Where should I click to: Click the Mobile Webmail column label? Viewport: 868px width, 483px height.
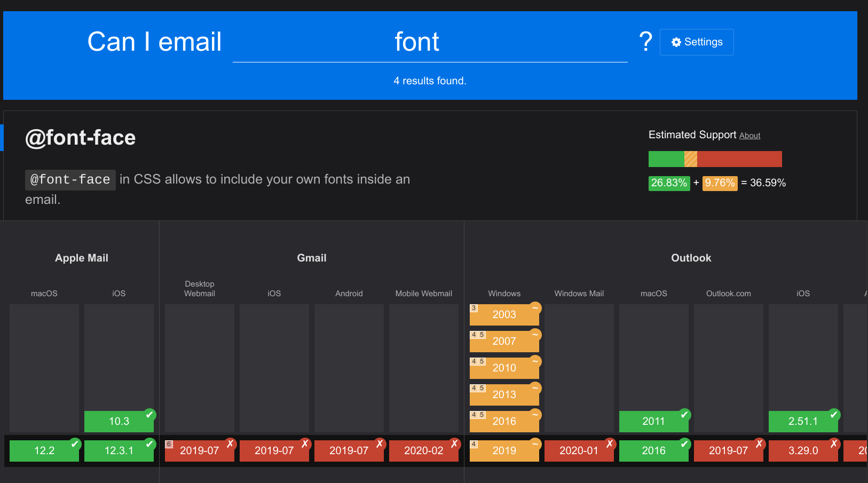424,294
